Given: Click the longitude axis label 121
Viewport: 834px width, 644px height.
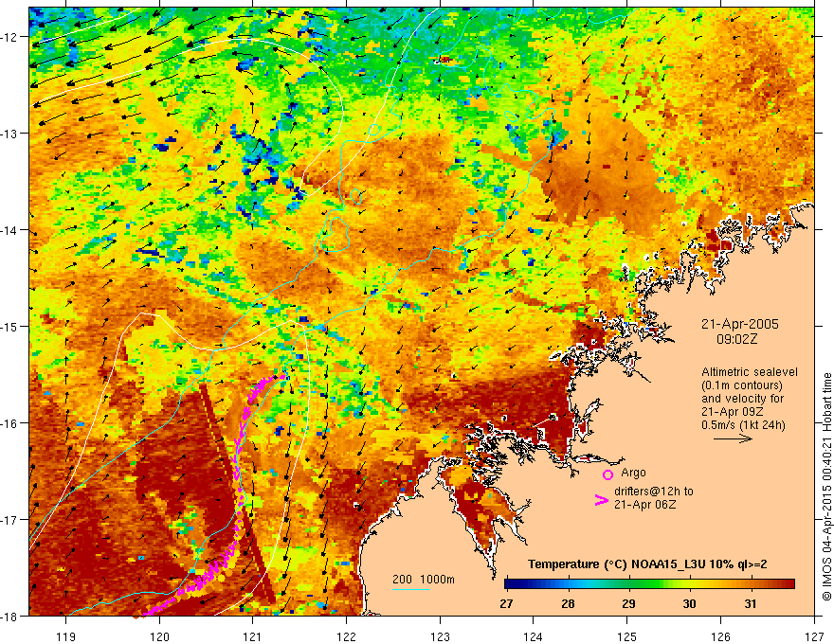Looking at the screenshot, I should coord(252,637).
